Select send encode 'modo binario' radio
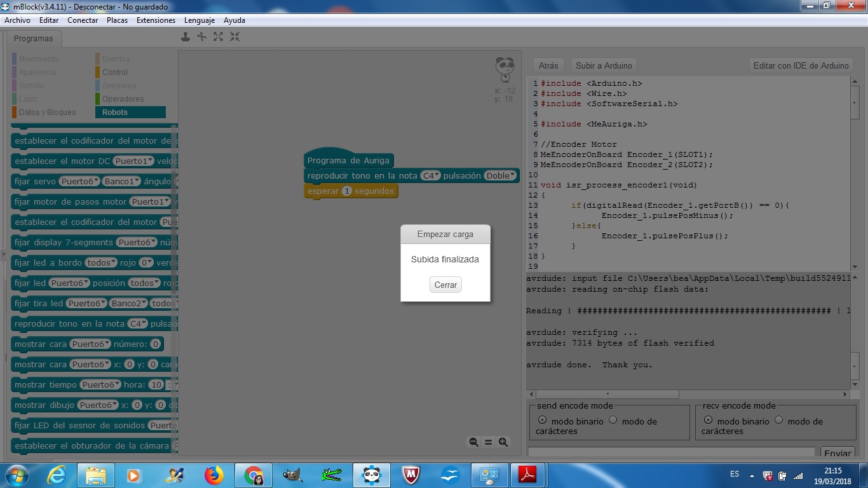 (x=542, y=420)
